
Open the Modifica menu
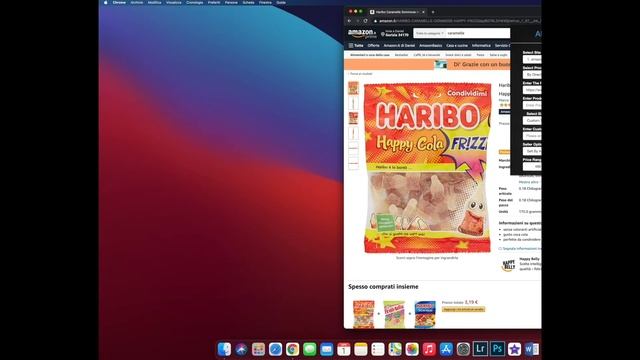tap(154, 2)
